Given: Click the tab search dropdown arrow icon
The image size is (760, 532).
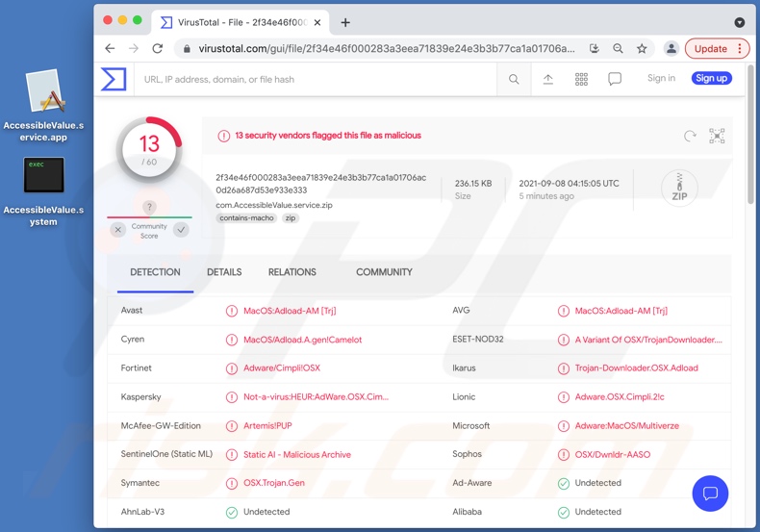Looking at the screenshot, I should [740, 22].
